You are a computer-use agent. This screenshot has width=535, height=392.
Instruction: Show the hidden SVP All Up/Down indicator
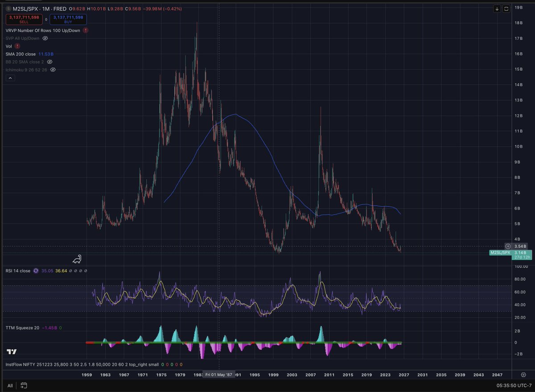pyautogui.click(x=45, y=38)
